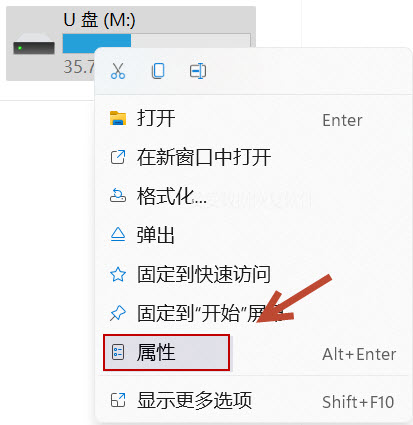Viewport: 413px width, 425px height.
Task: Select 固定到快速访问 entry
Action: 253,274
